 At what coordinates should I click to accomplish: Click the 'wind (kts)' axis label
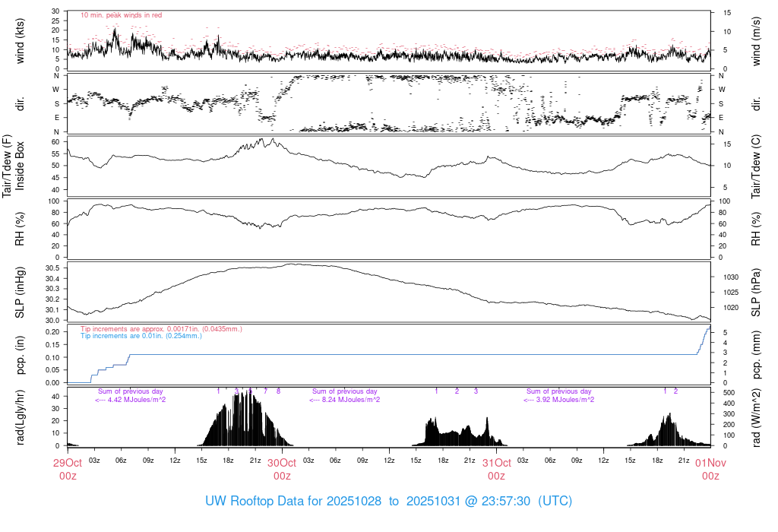(20, 41)
